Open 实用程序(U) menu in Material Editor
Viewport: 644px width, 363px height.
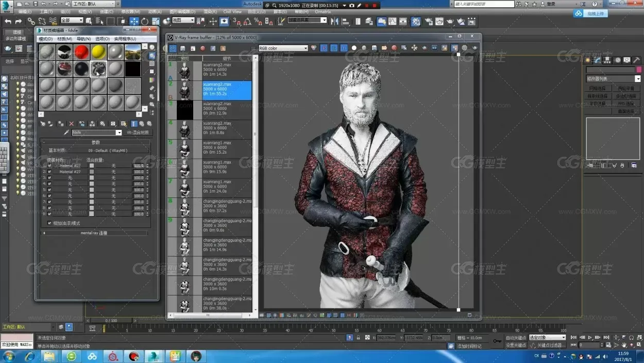125,39
